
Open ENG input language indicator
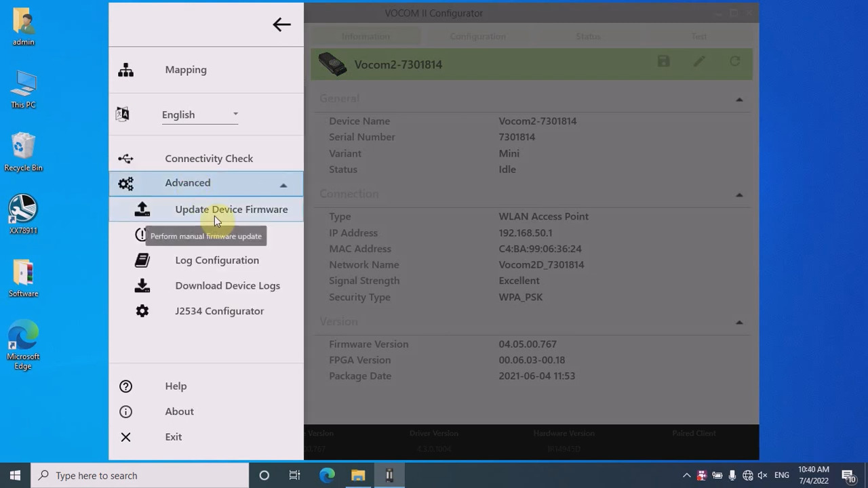pos(782,476)
